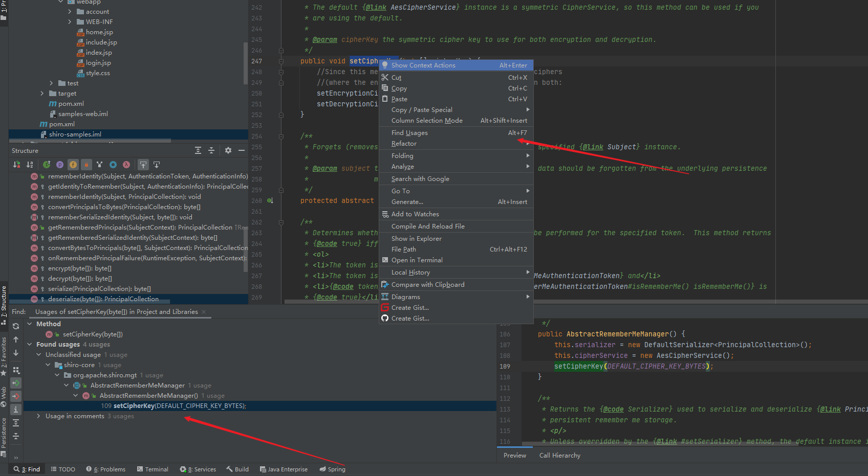
Task: Open the Spring tool window
Action: coord(332,469)
